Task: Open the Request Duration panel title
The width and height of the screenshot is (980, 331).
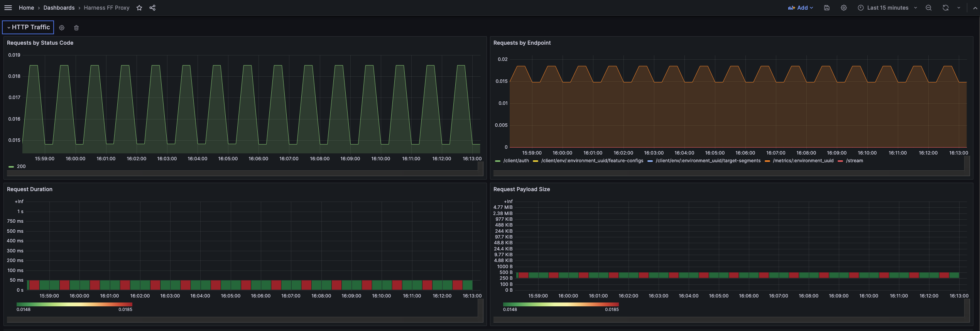Action: click(30, 189)
